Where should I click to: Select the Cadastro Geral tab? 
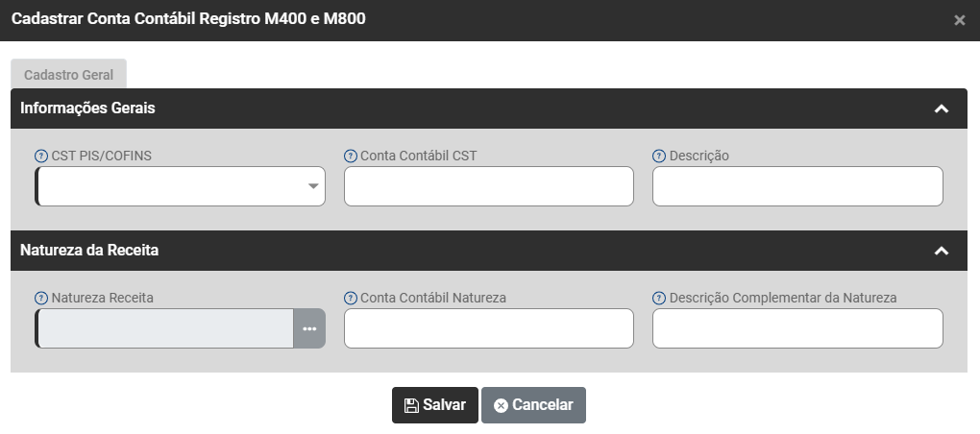tap(68, 74)
